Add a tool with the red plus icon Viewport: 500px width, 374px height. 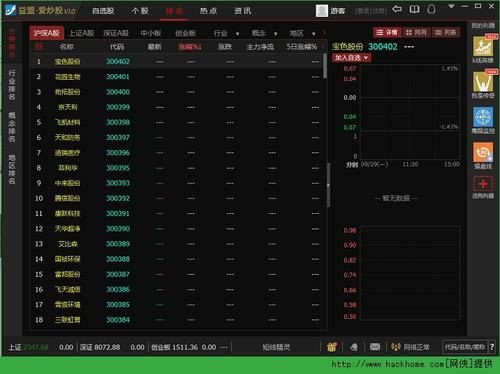tap(483, 184)
